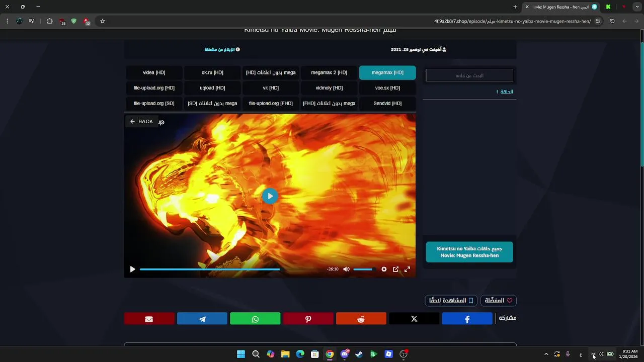Share the page on Pinterest
Screen dimensions: 644x362
pos(308,319)
